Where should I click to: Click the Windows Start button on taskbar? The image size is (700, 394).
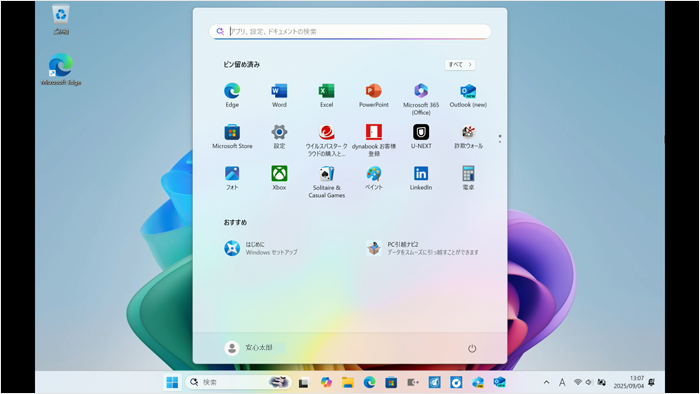(x=172, y=382)
